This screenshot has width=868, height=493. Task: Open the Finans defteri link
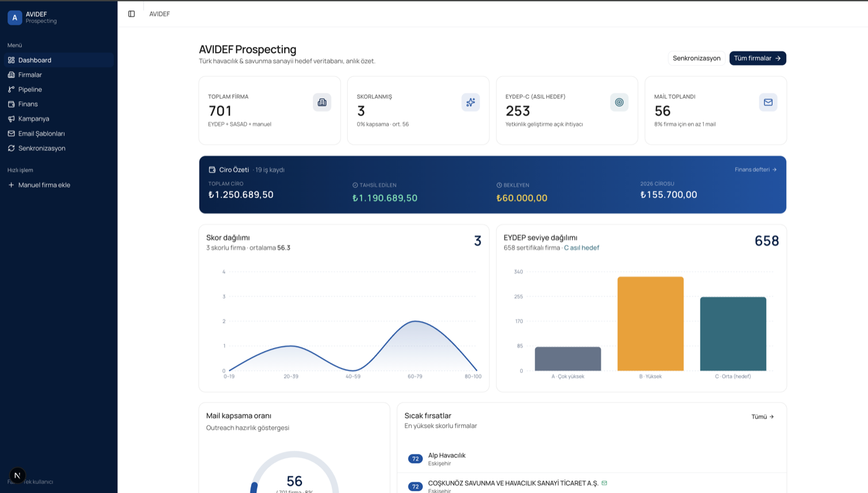click(x=756, y=169)
